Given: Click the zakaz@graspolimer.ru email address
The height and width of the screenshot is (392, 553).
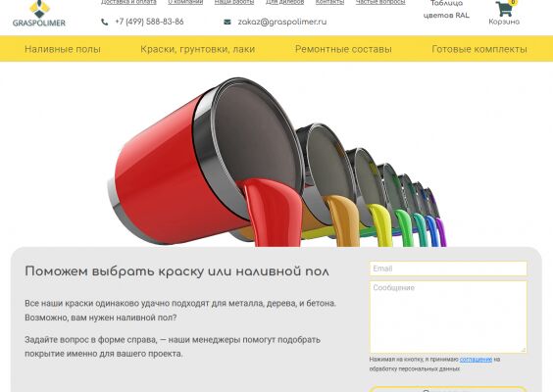Looking at the screenshot, I should pyautogui.click(x=282, y=22).
